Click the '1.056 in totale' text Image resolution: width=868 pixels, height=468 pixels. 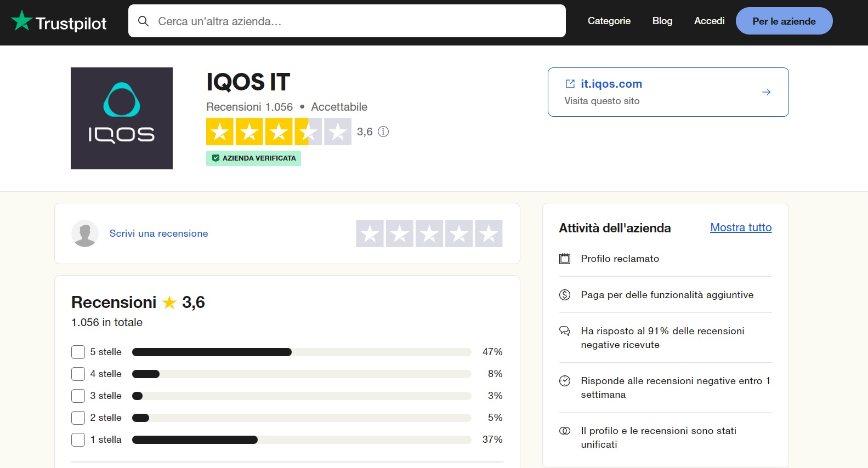[x=107, y=322]
